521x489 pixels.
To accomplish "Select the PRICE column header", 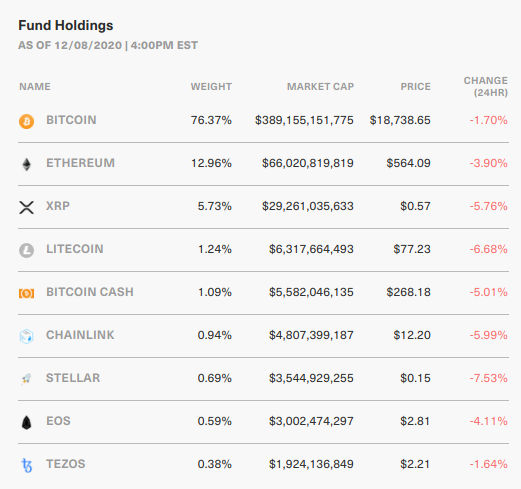I will (416, 87).
